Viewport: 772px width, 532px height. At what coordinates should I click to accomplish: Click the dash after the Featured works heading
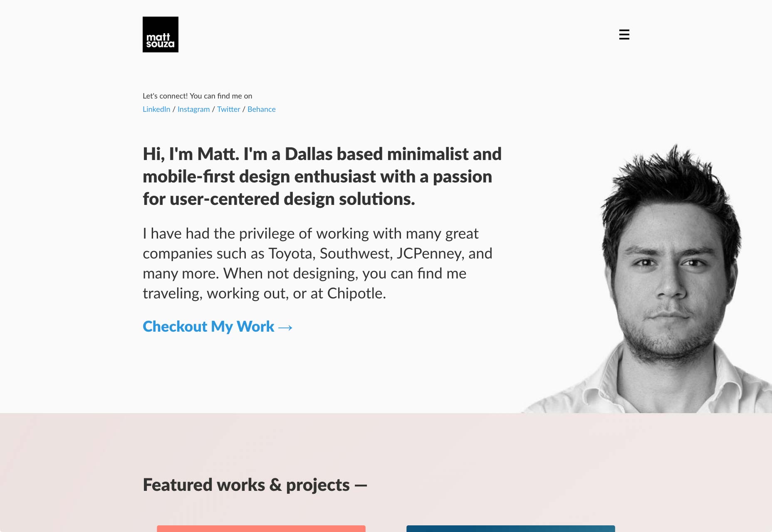click(x=361, y=485)
